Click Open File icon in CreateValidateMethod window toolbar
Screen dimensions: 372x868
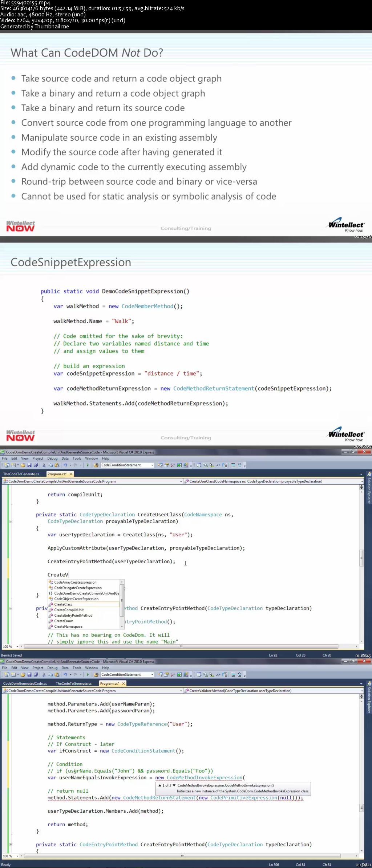point(23,675)
